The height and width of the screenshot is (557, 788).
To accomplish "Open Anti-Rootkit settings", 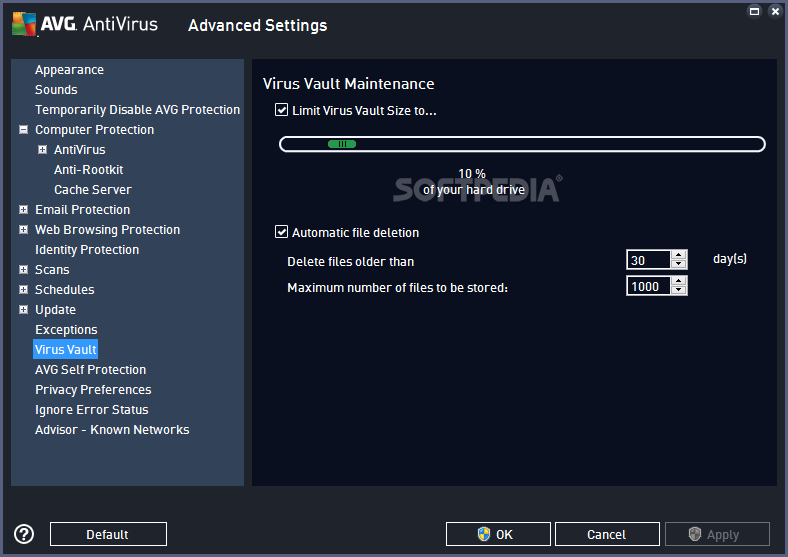I will (88, 169).
